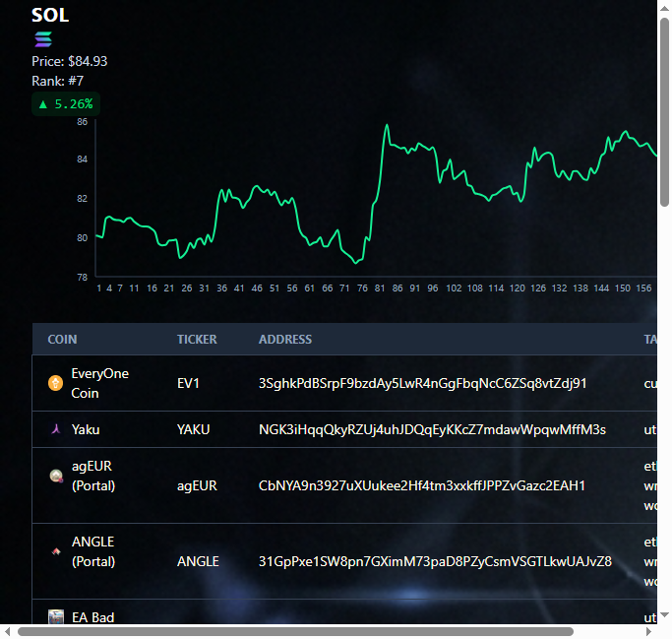Click the Yaku coin name
The image size is (672, 639).
[86, 429]
